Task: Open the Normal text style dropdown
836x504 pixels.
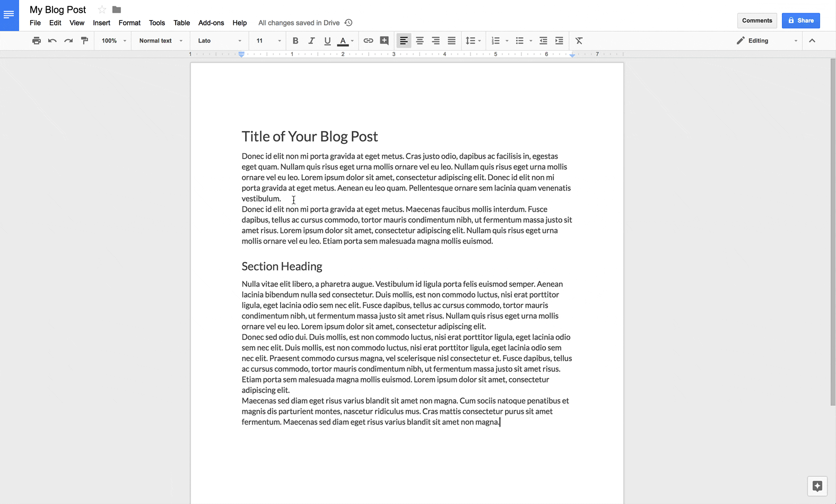Action: [160, 41]
